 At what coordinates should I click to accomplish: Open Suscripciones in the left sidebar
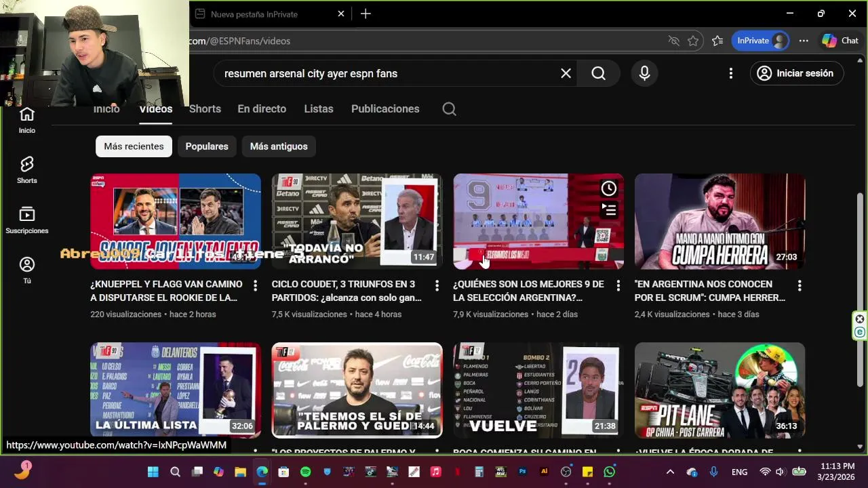[x=26, y=221]
